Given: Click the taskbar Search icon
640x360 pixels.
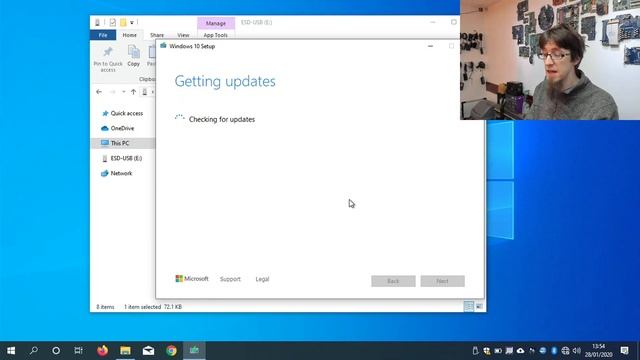Looking at the screenshot, I should pos(34,351).
